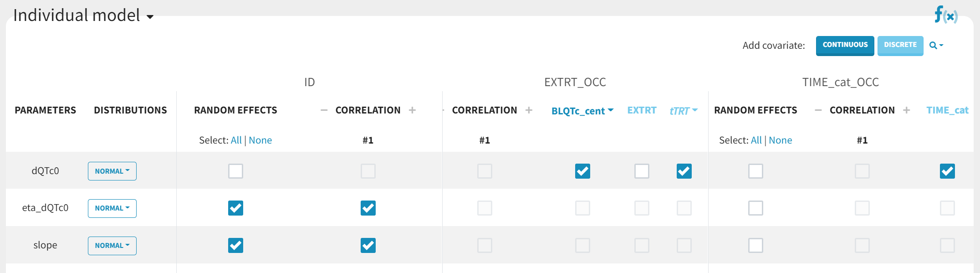Click plus icon next to TIME_cat_OCC CORRELATION
The image size is (980, 273).
point(906,110)
